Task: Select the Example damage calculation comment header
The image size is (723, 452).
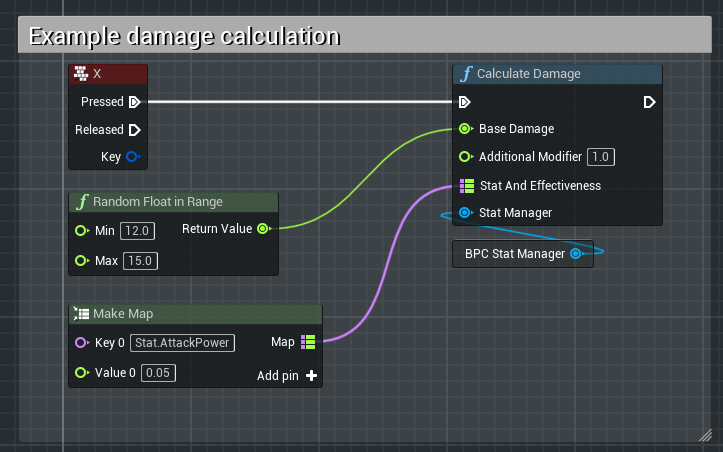Action: 184,37
